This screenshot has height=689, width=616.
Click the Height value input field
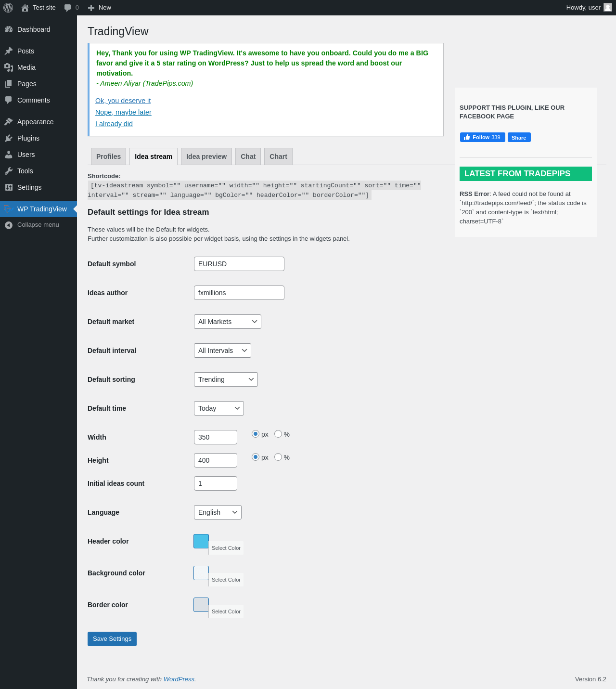[x=216, y=460]
